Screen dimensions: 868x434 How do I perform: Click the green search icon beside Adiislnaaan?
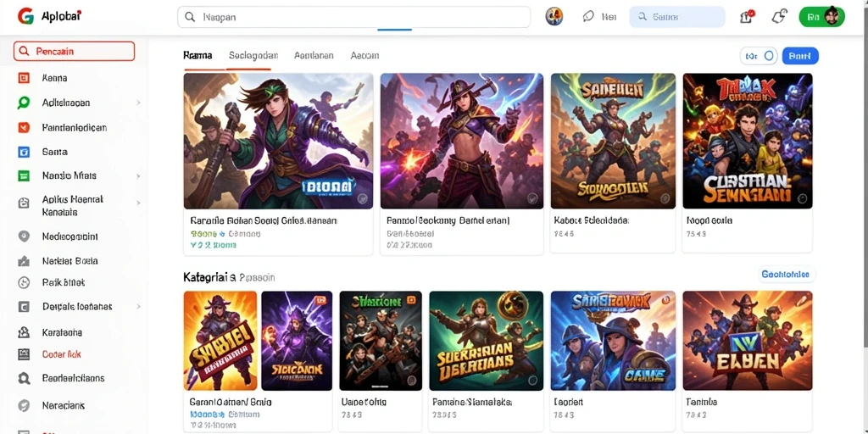(24, 103)
